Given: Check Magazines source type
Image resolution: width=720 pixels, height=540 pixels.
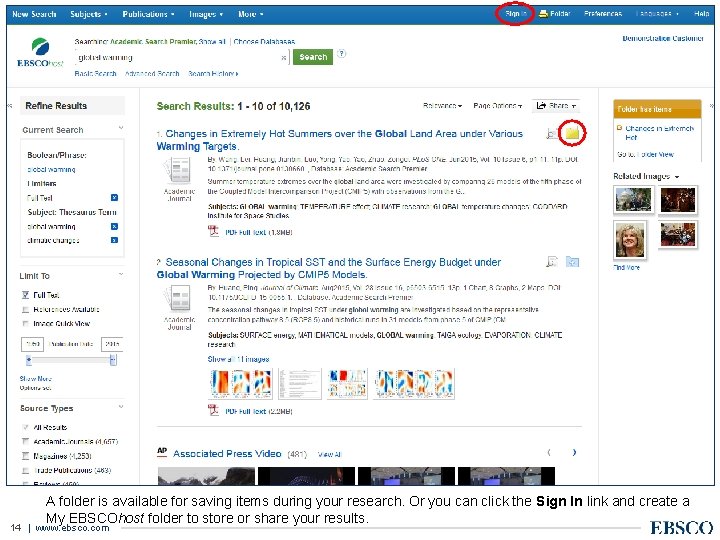Looking at the screenshot, I should (25, 456).
